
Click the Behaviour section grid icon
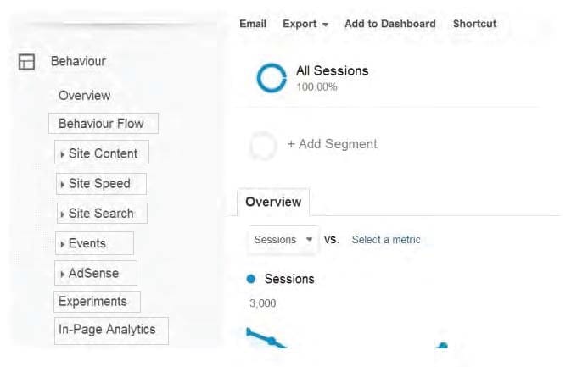point(26,62)
